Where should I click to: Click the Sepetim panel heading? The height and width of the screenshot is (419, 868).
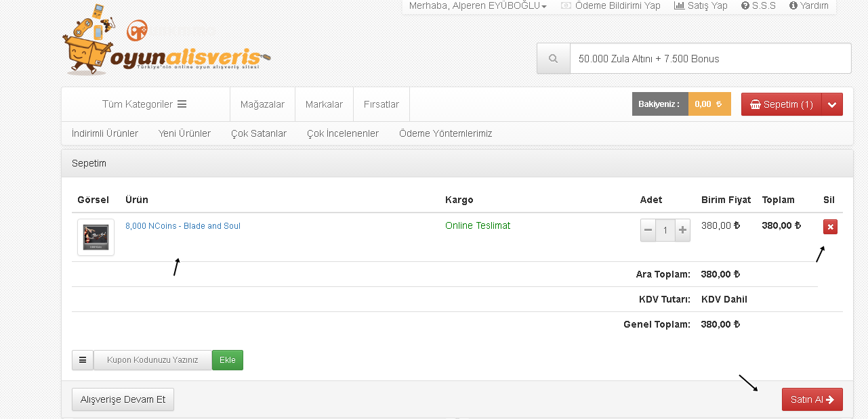89,163
